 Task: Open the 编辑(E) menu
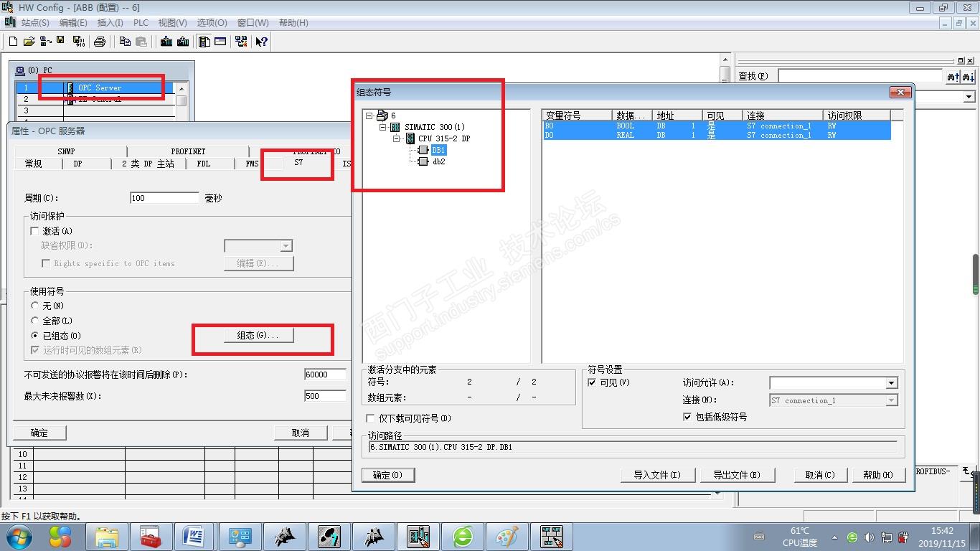pyautogui.click(x=73, y=23)
